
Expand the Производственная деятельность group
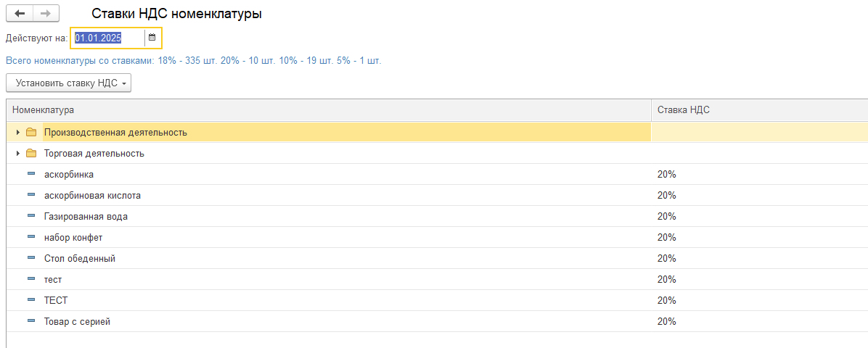pos(17,133)
